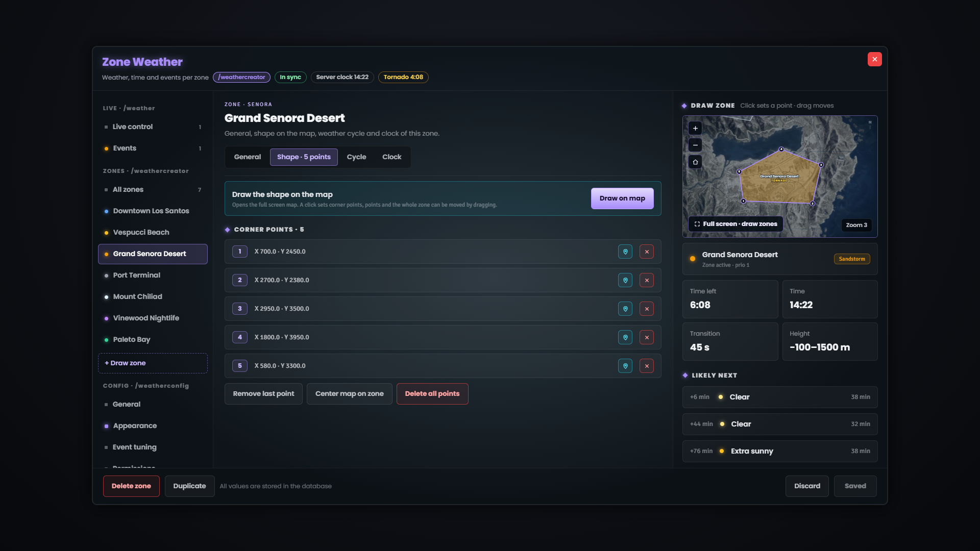The height and width of the screenshot is (551, 980).
Task: Click Remove last point
Action: coord(263,394)
